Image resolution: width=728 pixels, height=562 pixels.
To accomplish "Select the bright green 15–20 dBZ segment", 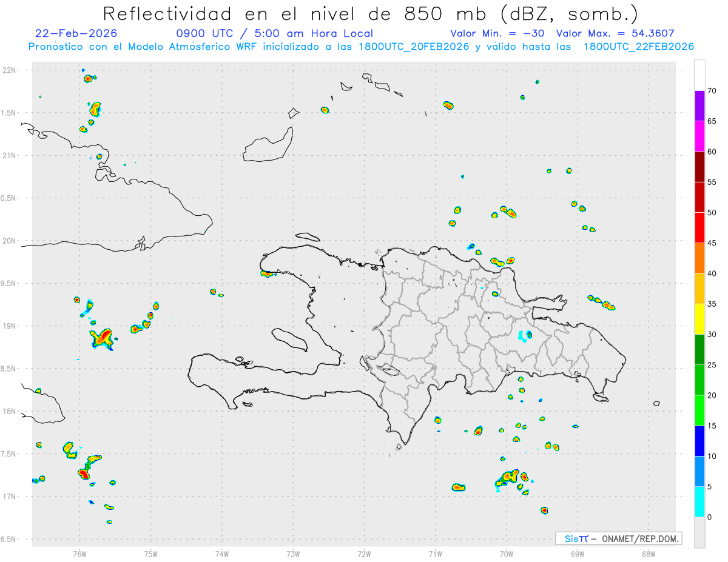I will pyautogui.click(x=699, y=410).
